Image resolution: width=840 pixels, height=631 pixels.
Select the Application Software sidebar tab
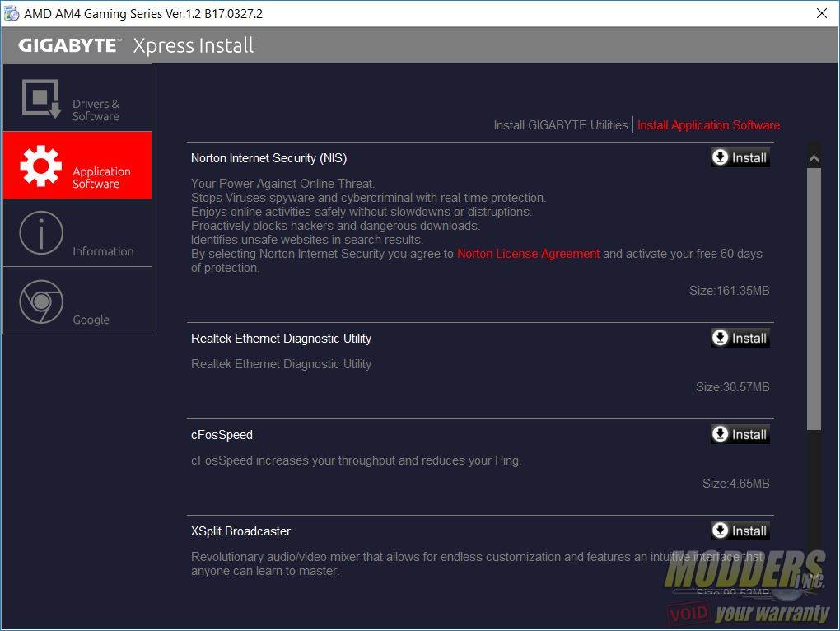click(x=77, y=166)
